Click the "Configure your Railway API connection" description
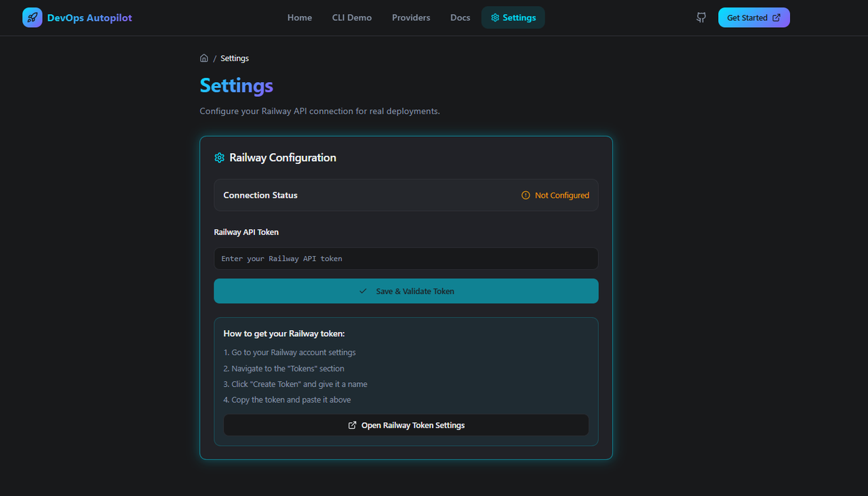The width and height of the screenshot is (868, 496). 320,111
